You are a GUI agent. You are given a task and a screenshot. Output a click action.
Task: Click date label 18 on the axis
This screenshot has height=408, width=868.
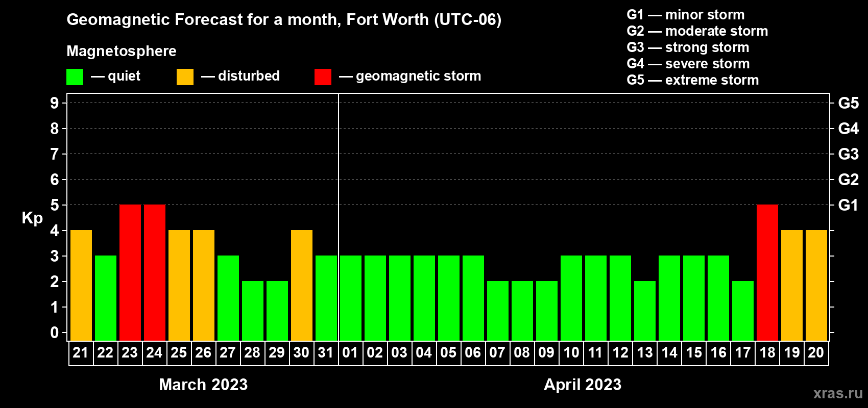(x=767, y=352)
